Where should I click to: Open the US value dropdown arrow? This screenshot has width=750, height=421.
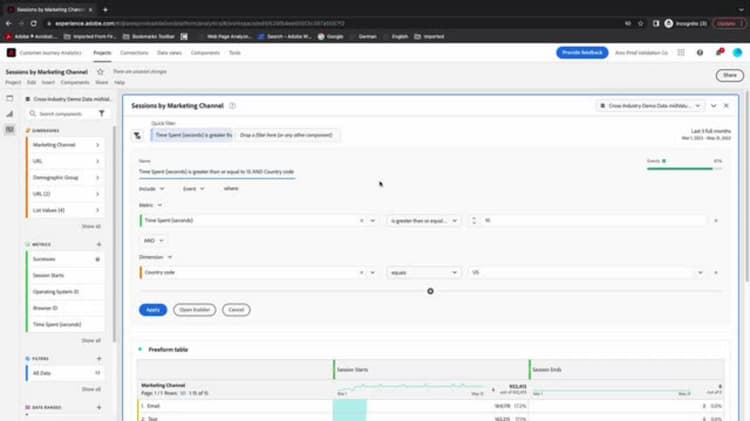(x=700, y=273)
